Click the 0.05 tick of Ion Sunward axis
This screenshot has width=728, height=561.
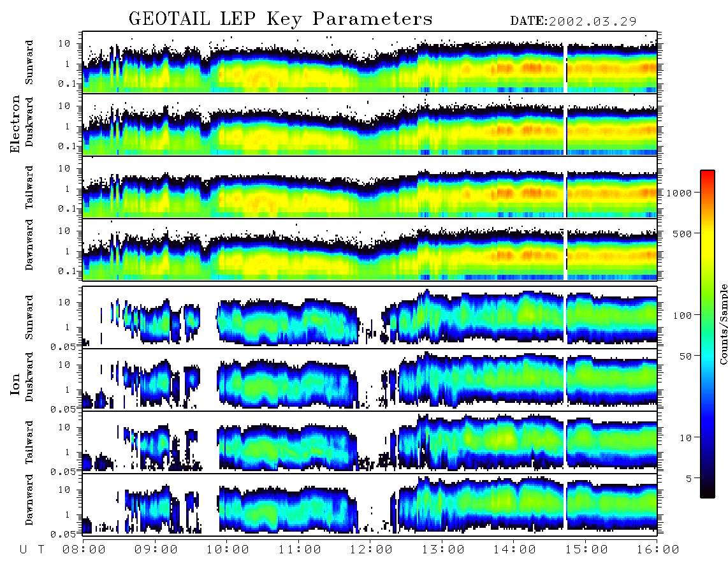click(x=64, y=346)
